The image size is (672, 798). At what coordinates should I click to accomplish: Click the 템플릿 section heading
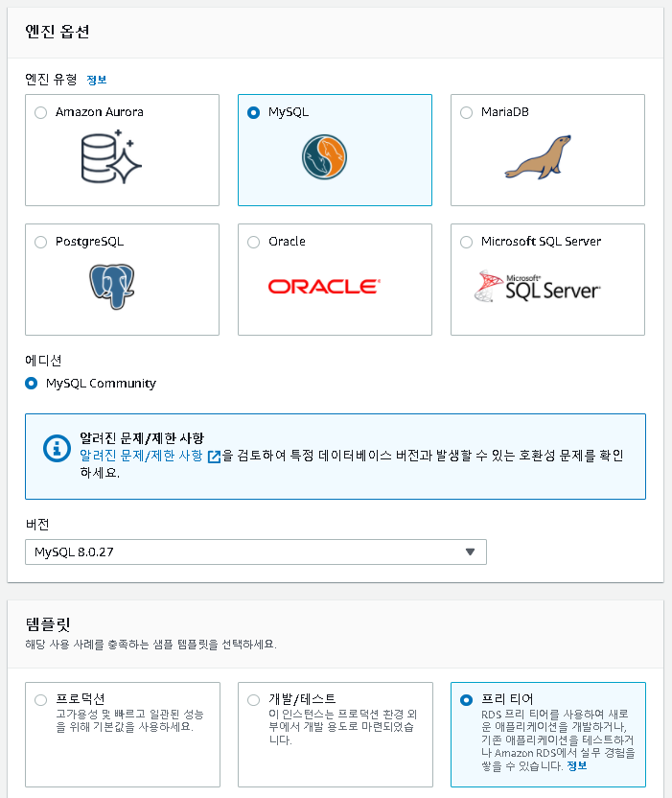point(48,624)
